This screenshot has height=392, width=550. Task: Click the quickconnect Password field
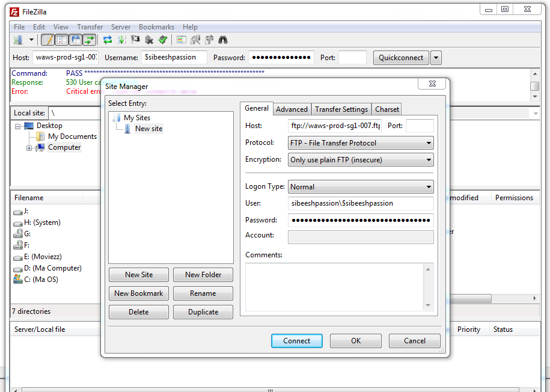coord(281,57)
